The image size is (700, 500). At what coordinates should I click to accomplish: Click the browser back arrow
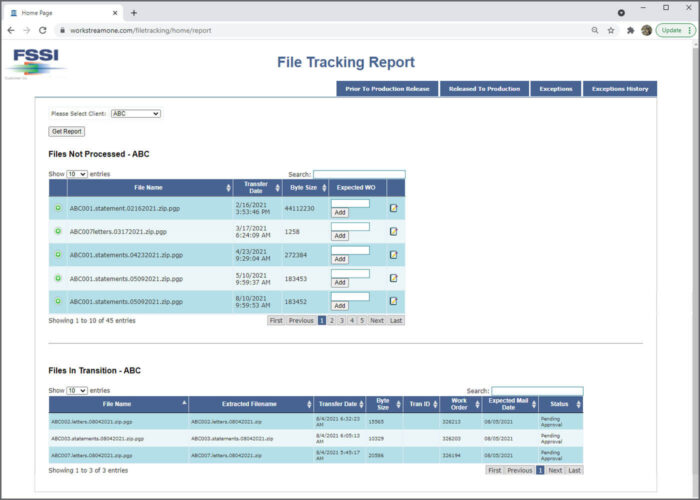[x=11, y=30]
